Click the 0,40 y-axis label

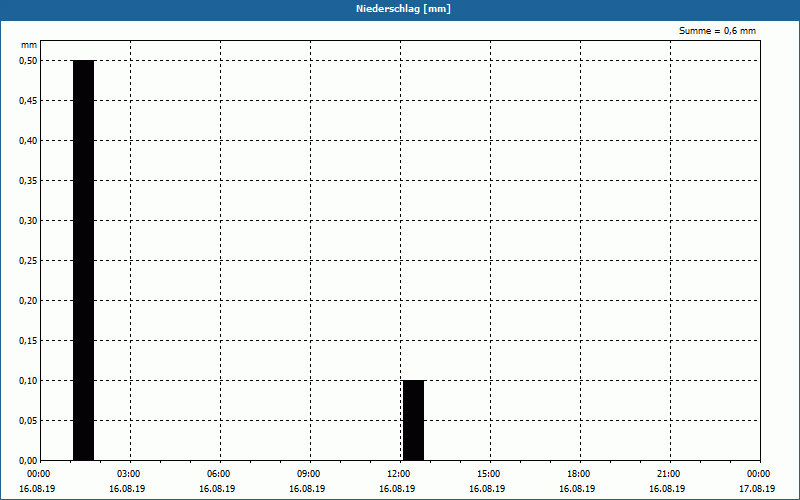coord(28,141)
